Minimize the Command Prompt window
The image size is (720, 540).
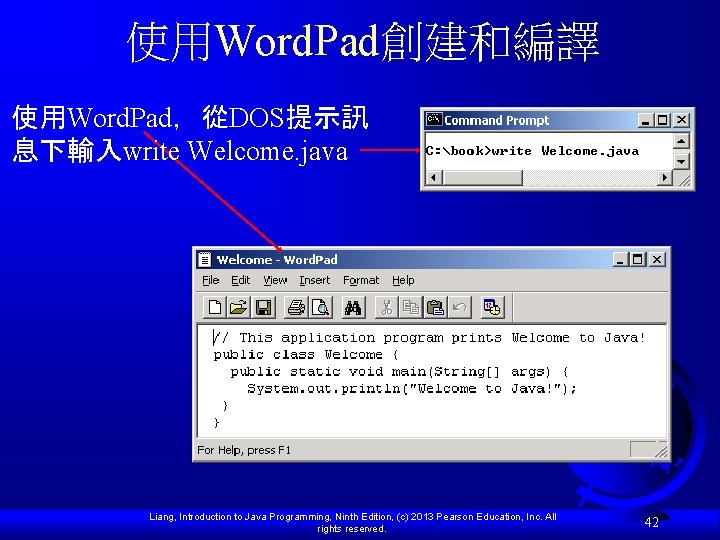[x=646, y=120]
